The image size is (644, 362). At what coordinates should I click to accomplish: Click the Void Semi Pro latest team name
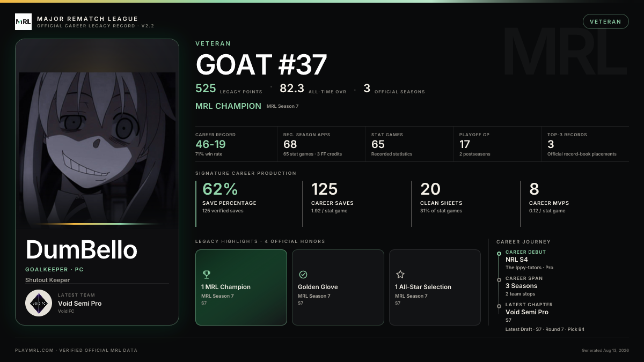pos(79,304)
